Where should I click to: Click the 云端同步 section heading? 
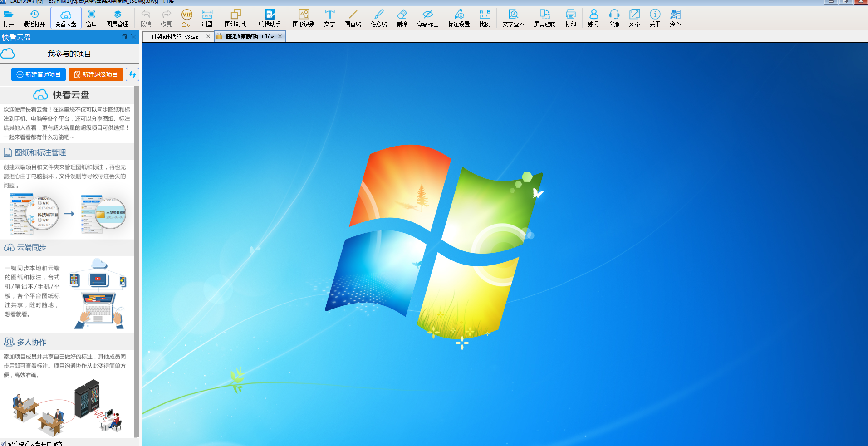(32, 247)
